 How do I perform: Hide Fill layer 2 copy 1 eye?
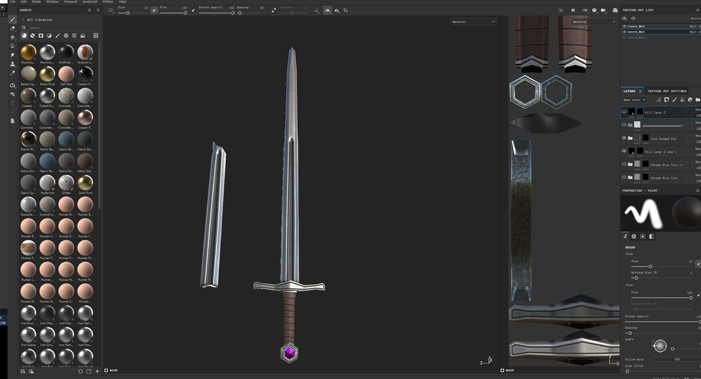point(624,151)
